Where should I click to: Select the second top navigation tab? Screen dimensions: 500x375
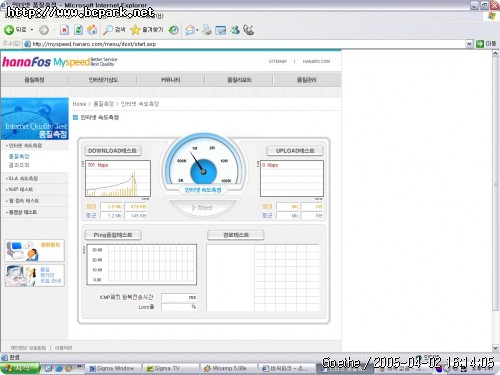[x=103, y=80]
